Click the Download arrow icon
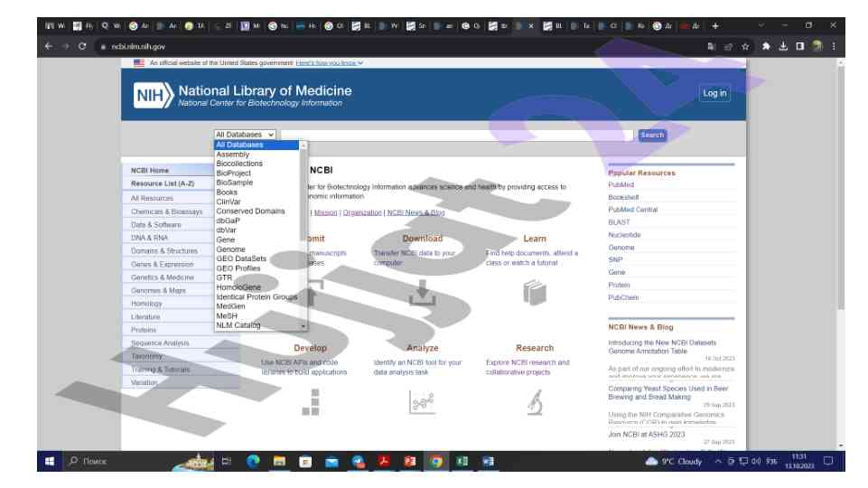The width and height of the screenshot is (868, 488). pyautogui.click(x=423, y=293)
